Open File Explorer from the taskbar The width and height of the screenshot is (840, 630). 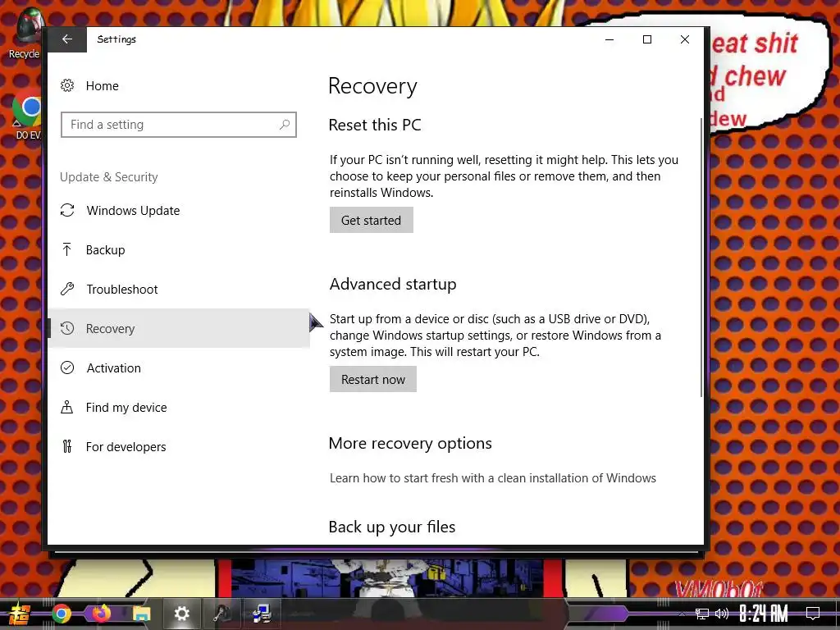coord(141,614)
